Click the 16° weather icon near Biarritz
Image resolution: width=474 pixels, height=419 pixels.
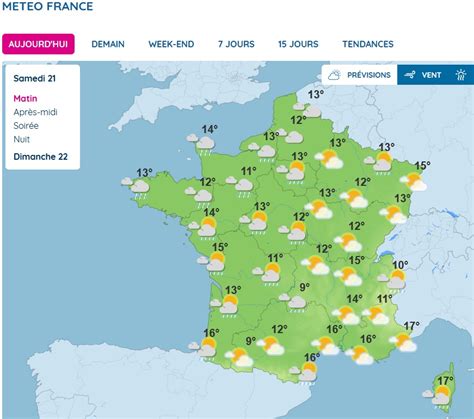[x=204, y=349]
